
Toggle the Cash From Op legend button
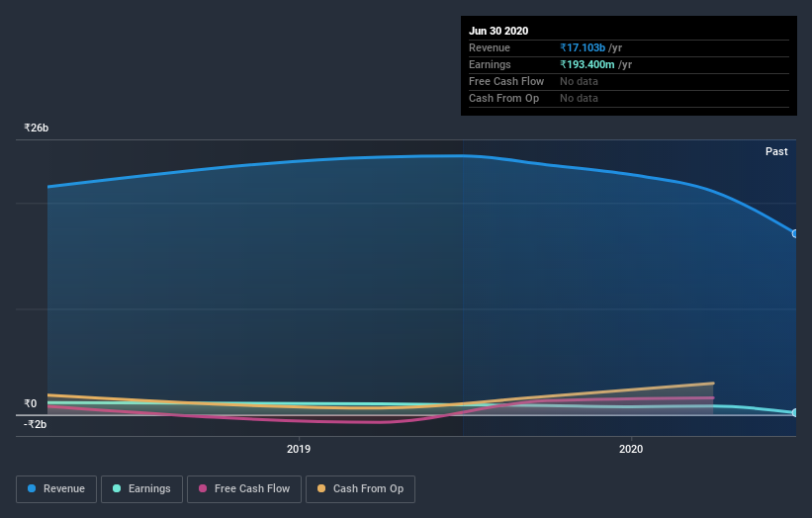[360, 489]
